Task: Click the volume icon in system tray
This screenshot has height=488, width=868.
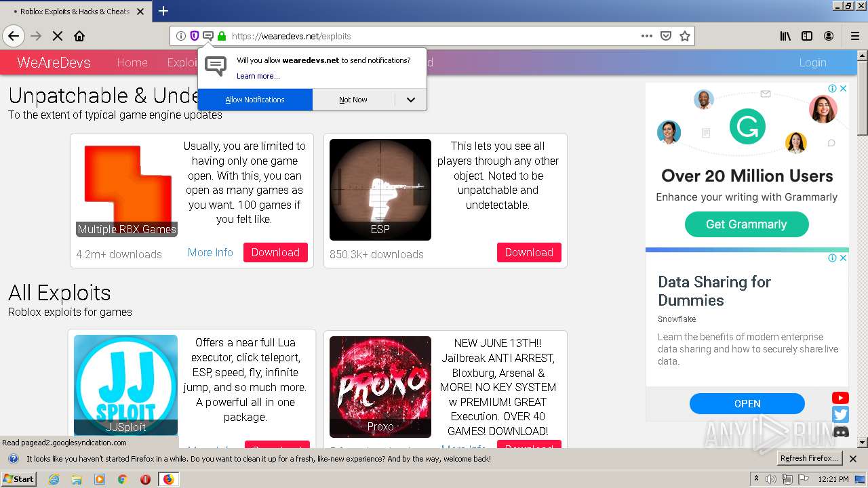Action: (x=771, y=479)
